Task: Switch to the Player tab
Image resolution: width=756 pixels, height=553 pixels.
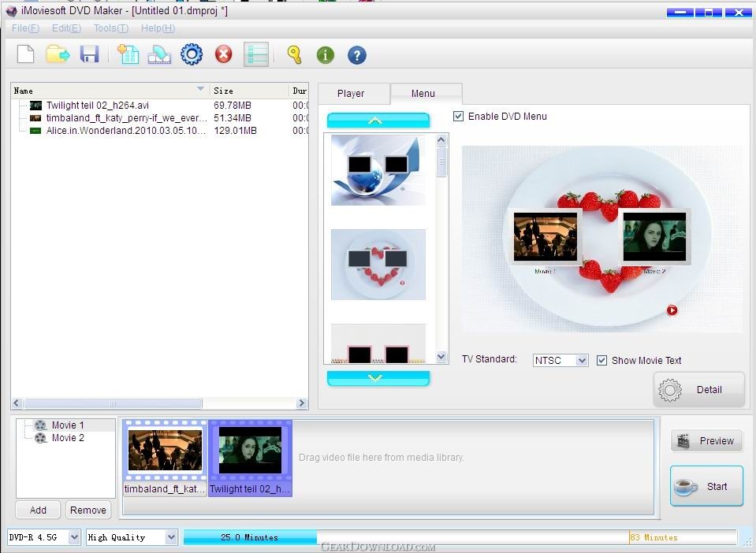Action: point(354,94)
